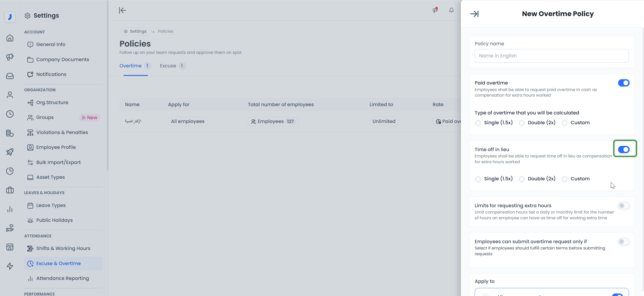Viewport: 644px width, 296px height.
Task: Open the megaphone announcements icon in left rail
Action: click(10, 57)
